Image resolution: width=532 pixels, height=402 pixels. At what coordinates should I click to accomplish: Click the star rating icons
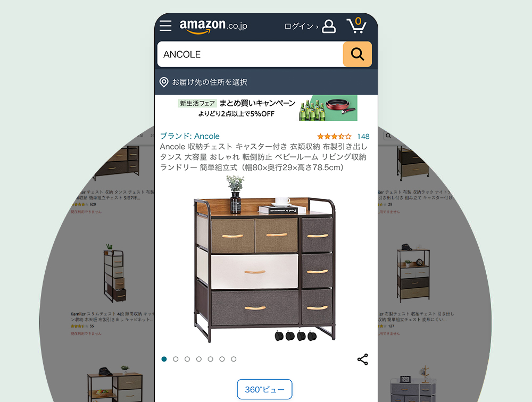click(334, 136)
